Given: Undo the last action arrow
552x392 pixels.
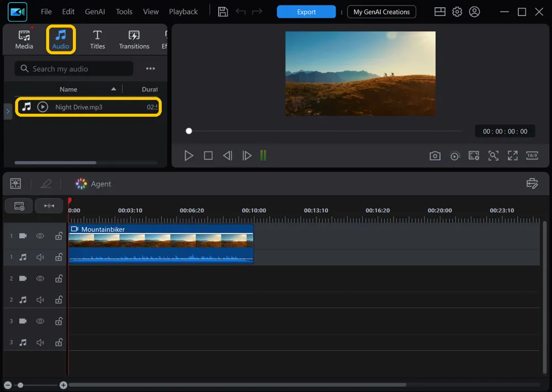Looking at the screenshot, I should click(241, 12).
